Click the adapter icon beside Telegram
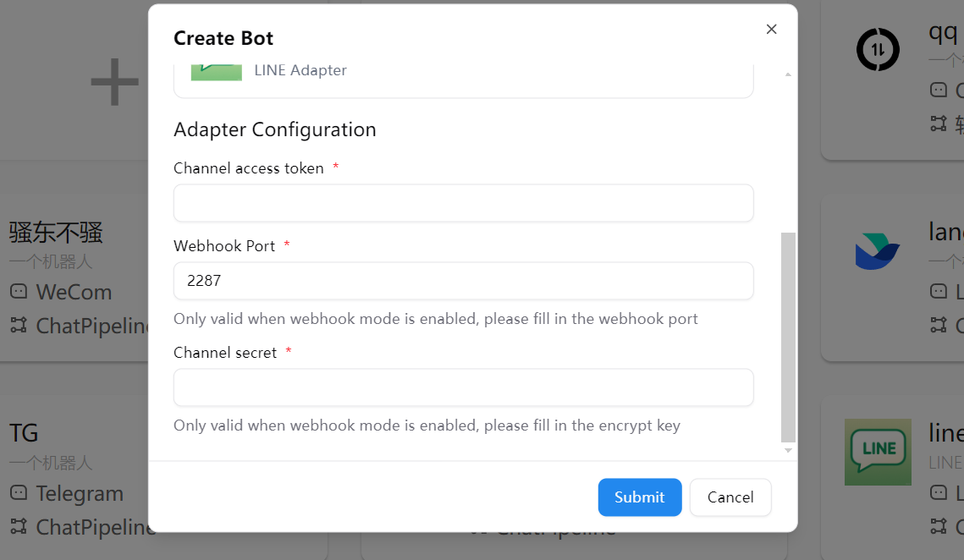 19,493
